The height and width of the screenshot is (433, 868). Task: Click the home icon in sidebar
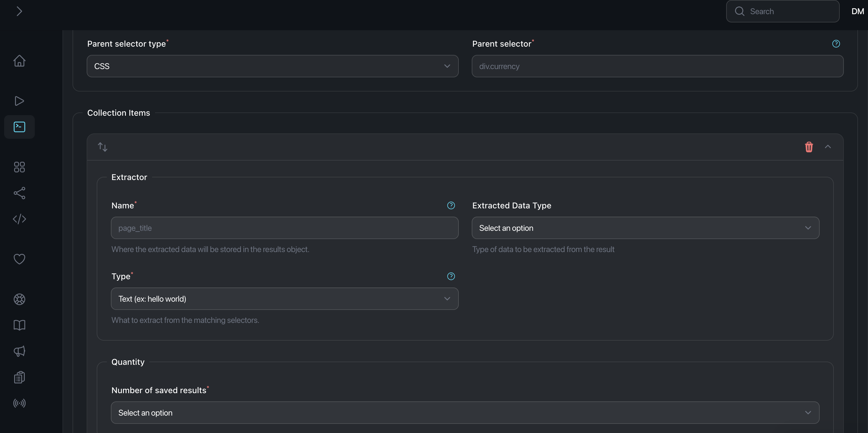tap(19, 61)
